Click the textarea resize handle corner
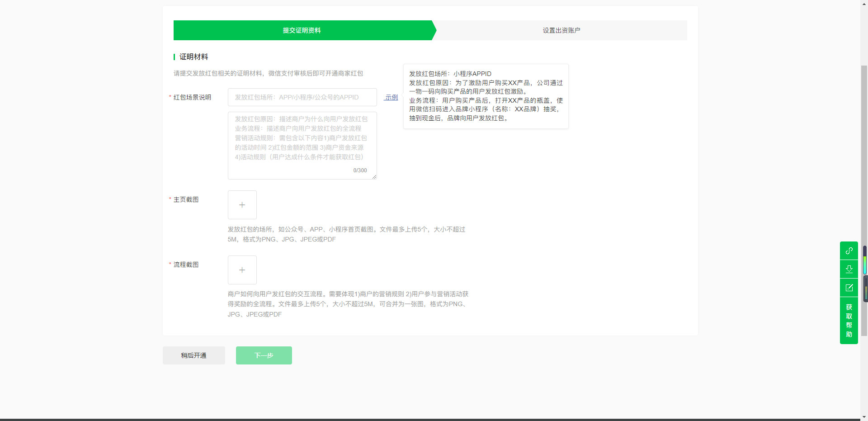This screenshot has width=868, height=421. coord(374,177)
